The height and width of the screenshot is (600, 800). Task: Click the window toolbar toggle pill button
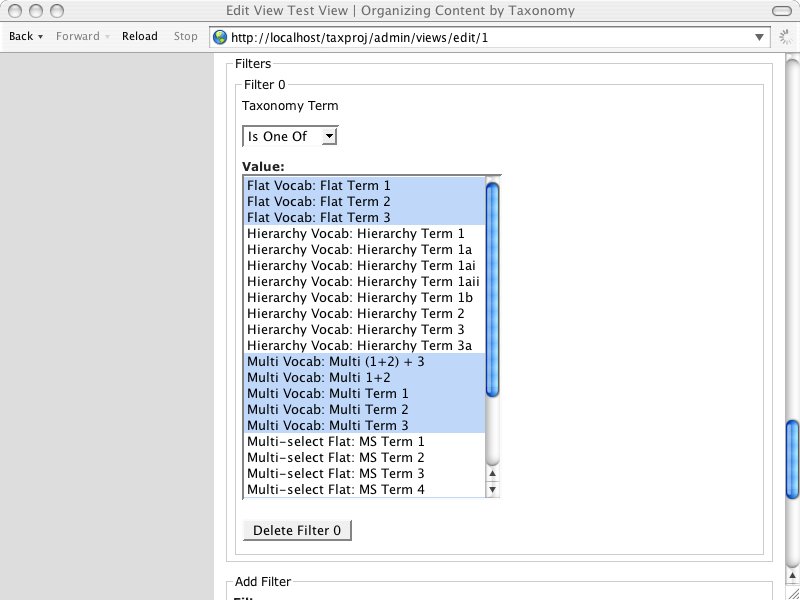782,11
